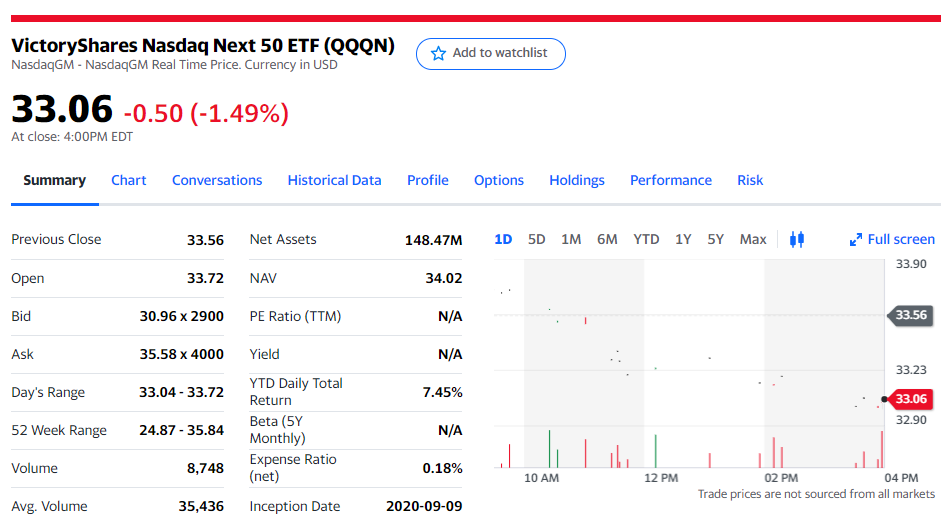Select the YTD chart range
Viewport: 941px width, 520px height.
tap(646, 240)
